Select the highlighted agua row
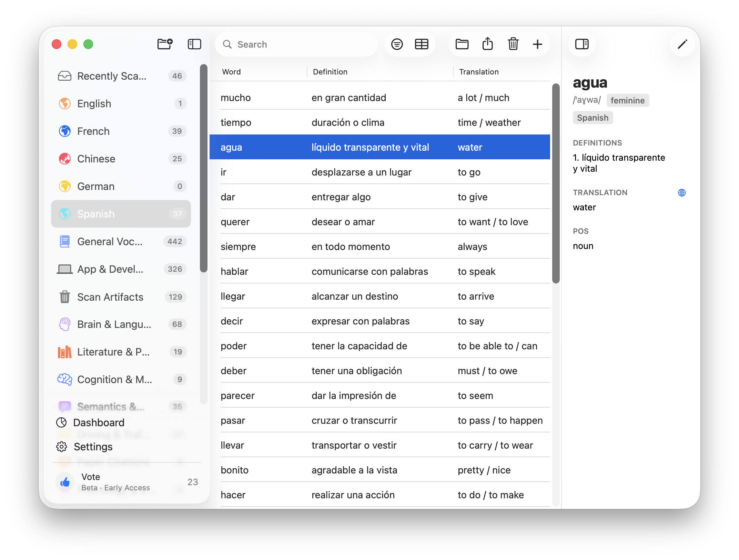The height and width of the screenshot is (560, 739). 380,147
